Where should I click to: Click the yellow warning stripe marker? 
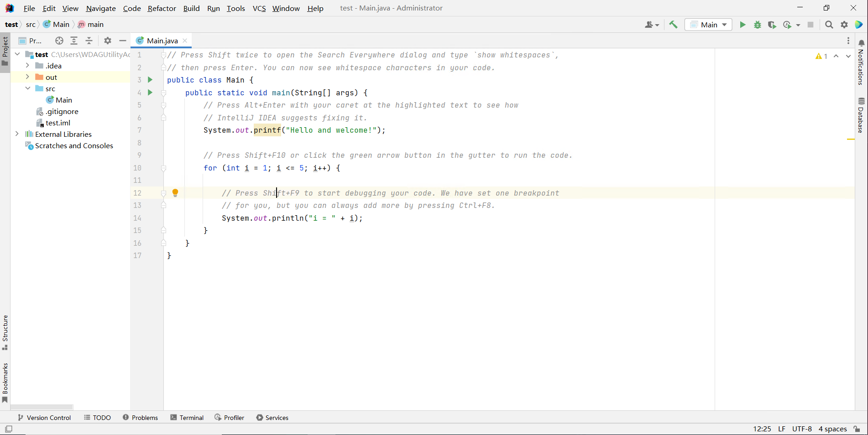point(851,139)
